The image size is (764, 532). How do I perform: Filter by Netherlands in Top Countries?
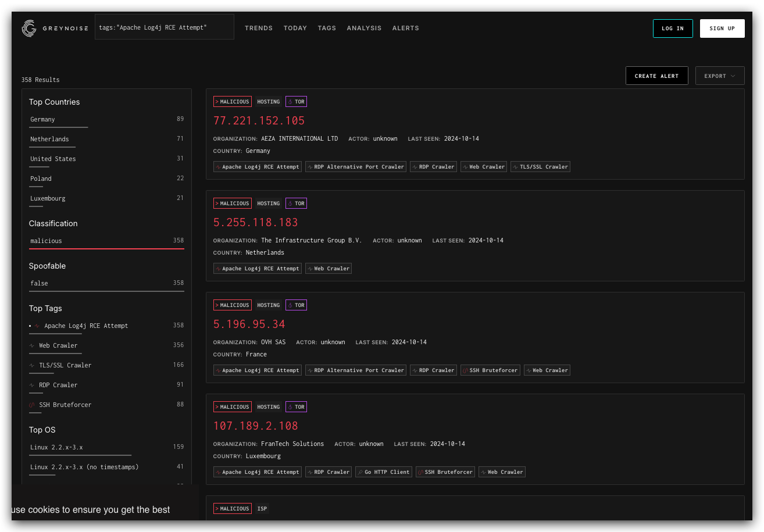pyautogui.click(x=107, y=140)
